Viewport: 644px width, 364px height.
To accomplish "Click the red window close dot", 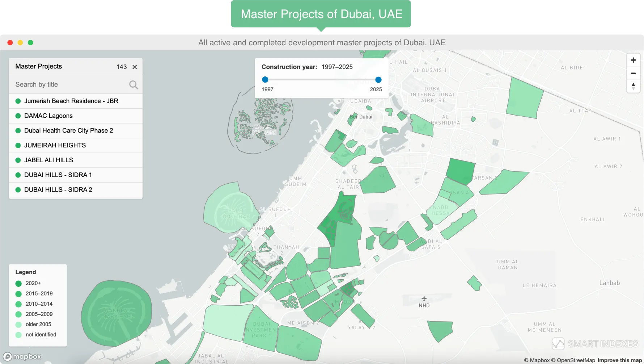I will point(10,43).
